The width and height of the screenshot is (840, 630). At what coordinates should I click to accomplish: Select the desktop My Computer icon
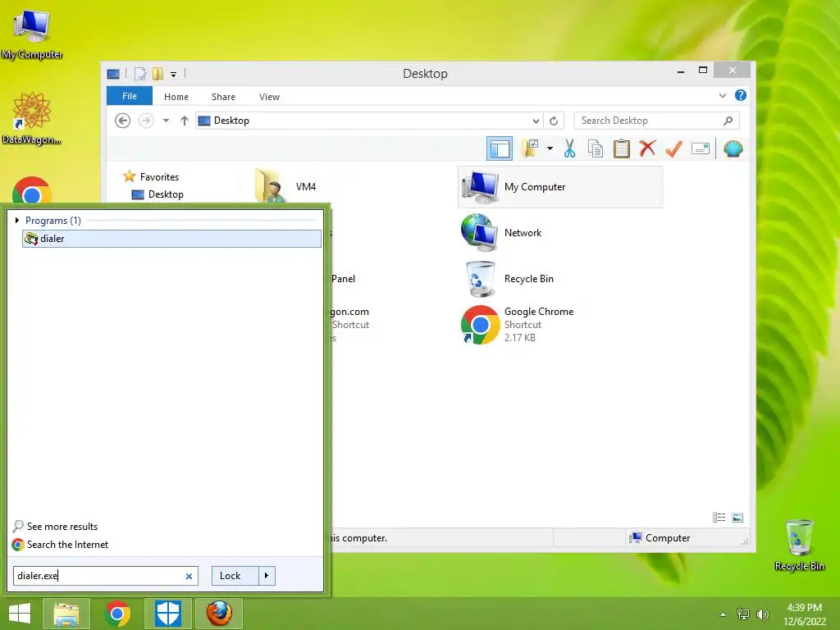pos(32,34)
